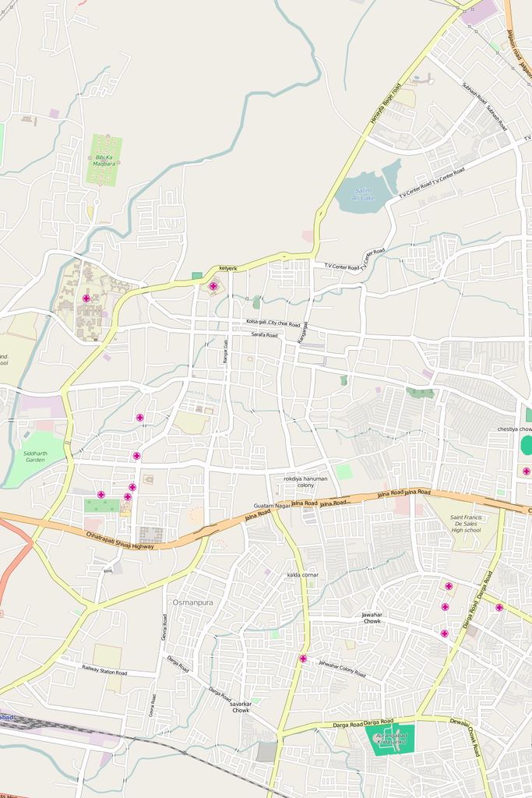Select the kelyerk label
This screenshot has width=532, height=798.
pos(228,268)
